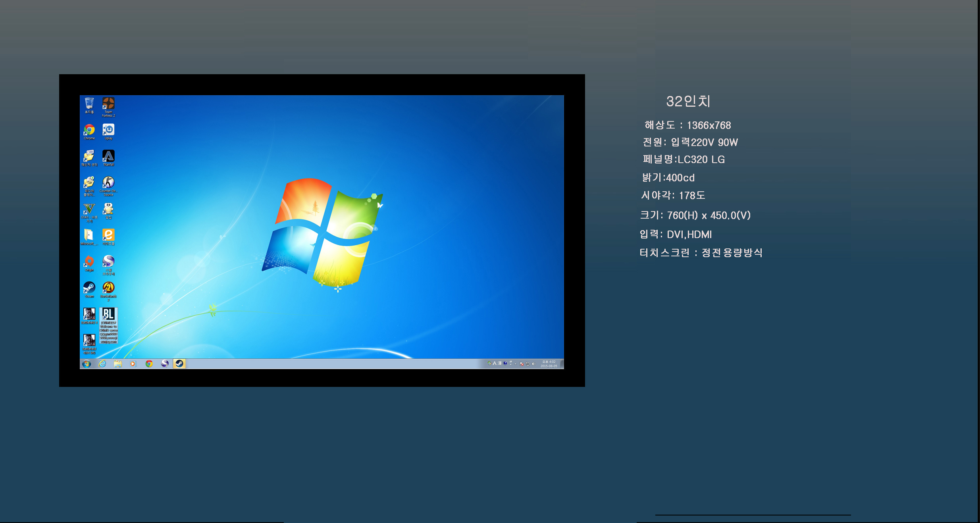The width and height of the screenshot is (980, 523).
Task: Click the 터치스크린 : 정전용량방식 line
Action: click(x=701, y=252)
